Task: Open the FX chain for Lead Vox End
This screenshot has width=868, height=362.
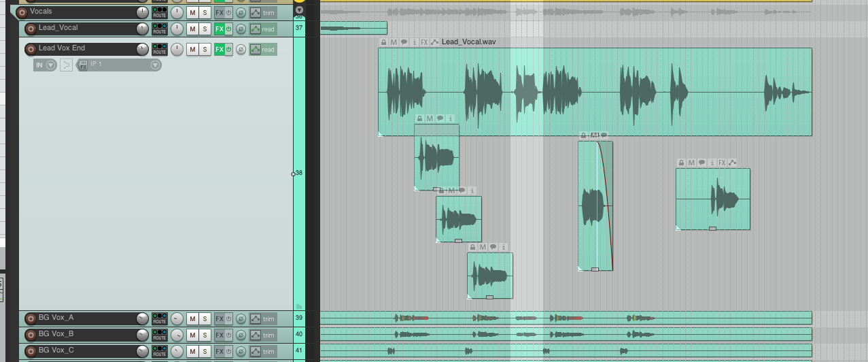Action: click(219, 49)
